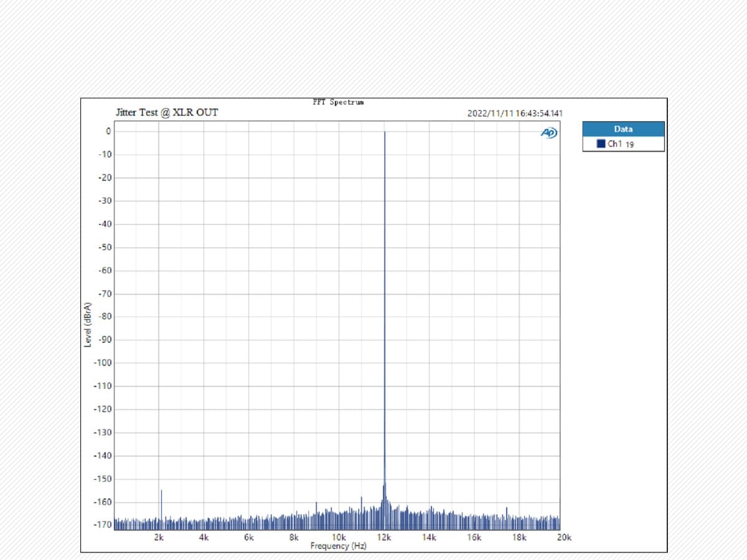Click the "16k" frequency tick label
Image resolution: width=747 pixels, height=560 pixels.
pos(474,538)
